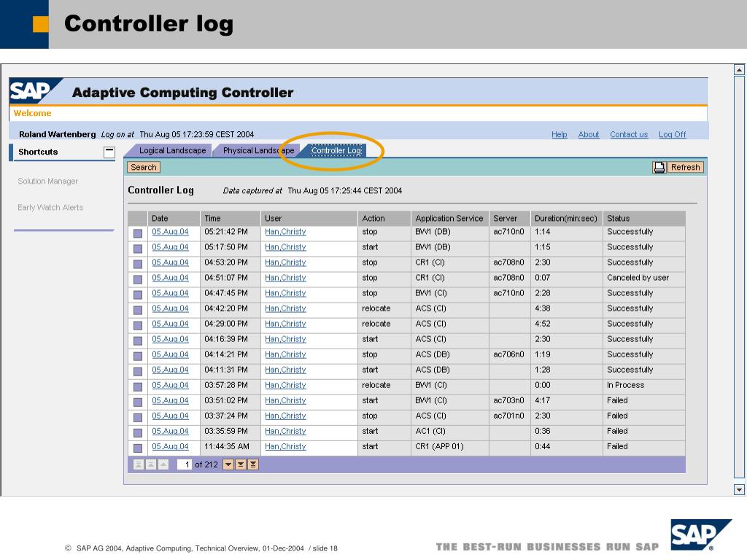Select the row at 03:57:28 PM

[138, 386]
